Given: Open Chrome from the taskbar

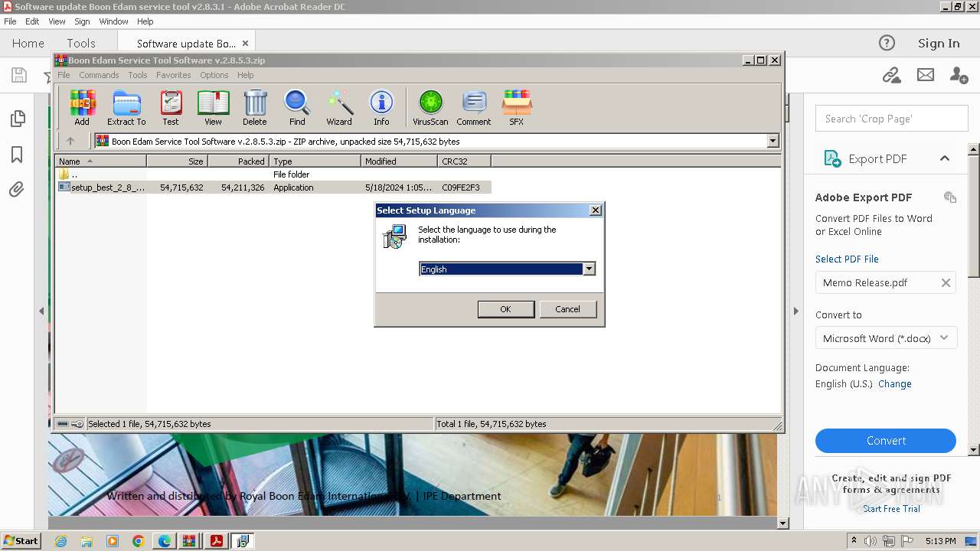Looking at the screenshot, I should (139, 541).
